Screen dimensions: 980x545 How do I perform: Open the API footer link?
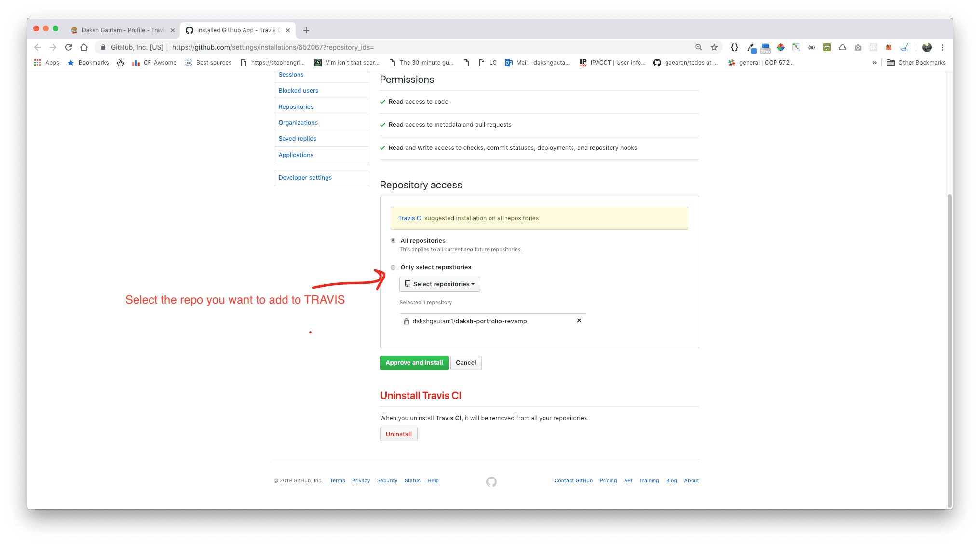[628, 481]
